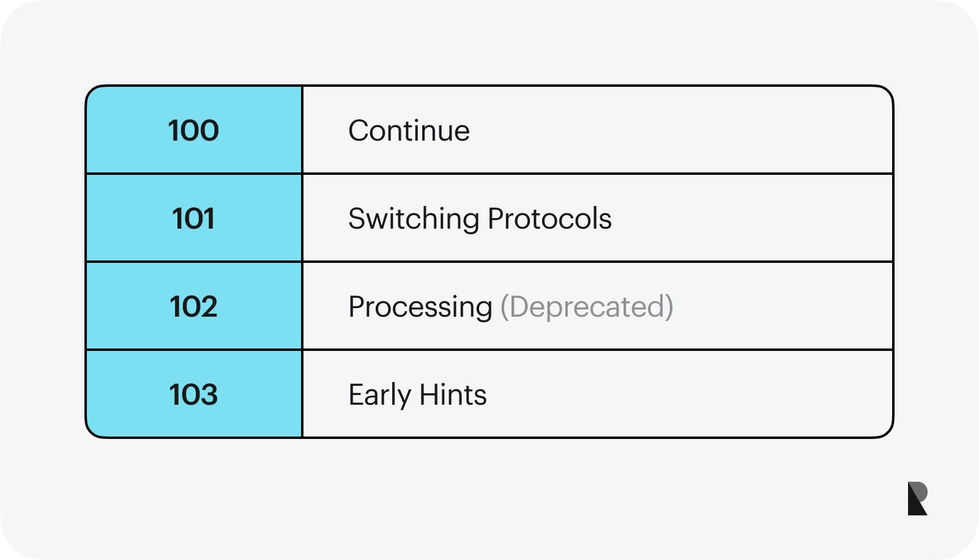Select the blue 100 status code cell
This screenshot has height=560, width=979.
click(193, 130)
